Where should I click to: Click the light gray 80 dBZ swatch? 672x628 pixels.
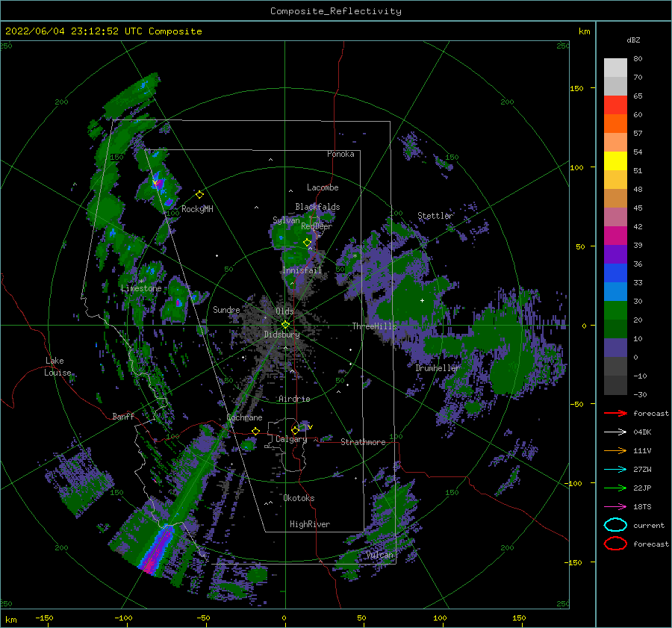pos(615,67)
